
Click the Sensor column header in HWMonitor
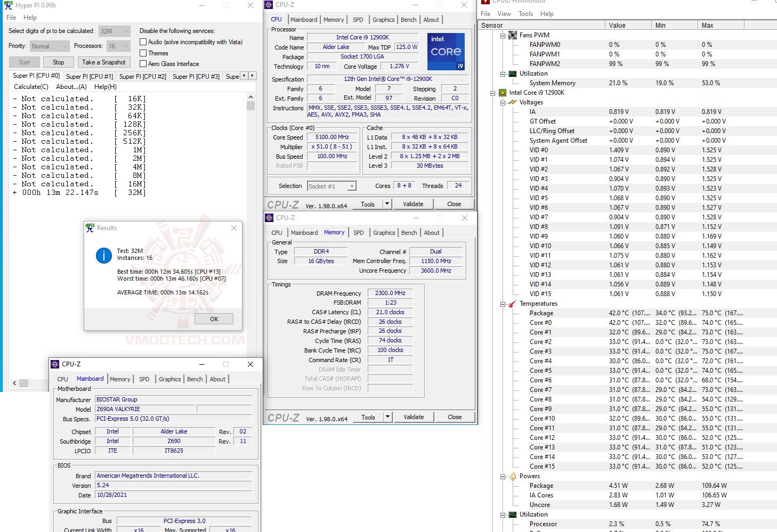(541, 25)
